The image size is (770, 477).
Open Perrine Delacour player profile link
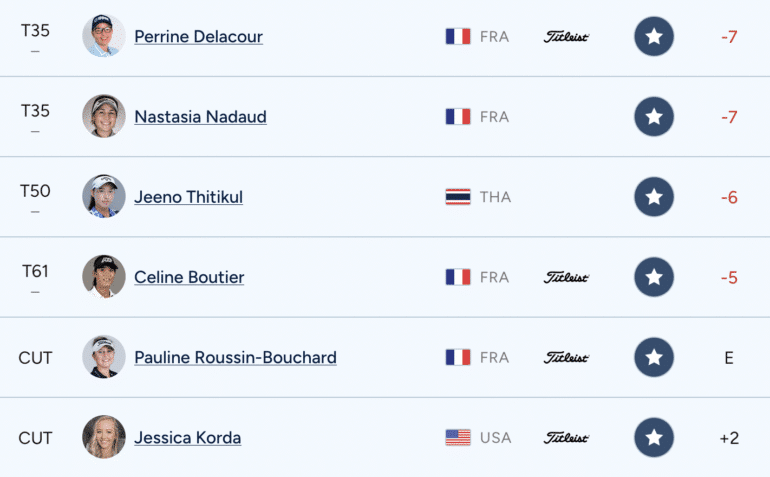click(198, 37)
